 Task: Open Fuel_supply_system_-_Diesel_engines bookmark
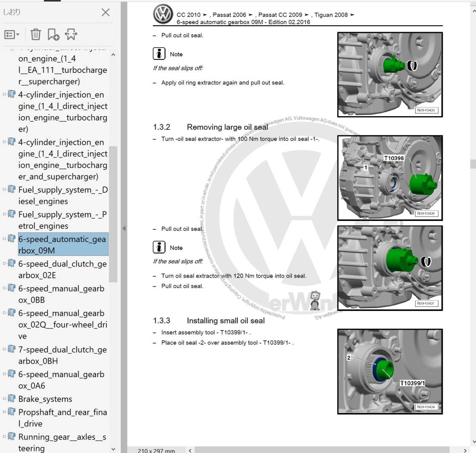63,196
